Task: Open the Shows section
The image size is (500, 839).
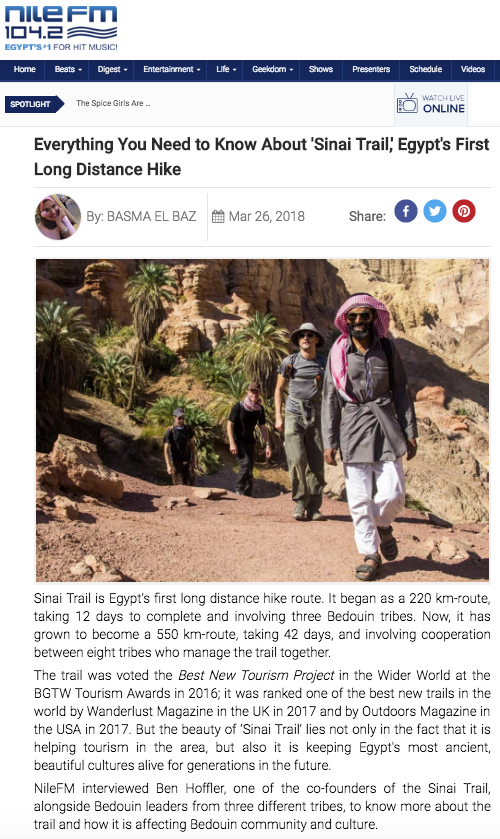Action: tap(321, 70)
